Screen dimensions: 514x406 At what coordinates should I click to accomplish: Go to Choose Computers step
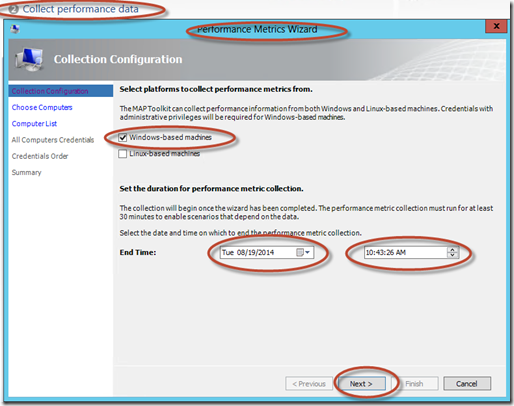[42, 107]
